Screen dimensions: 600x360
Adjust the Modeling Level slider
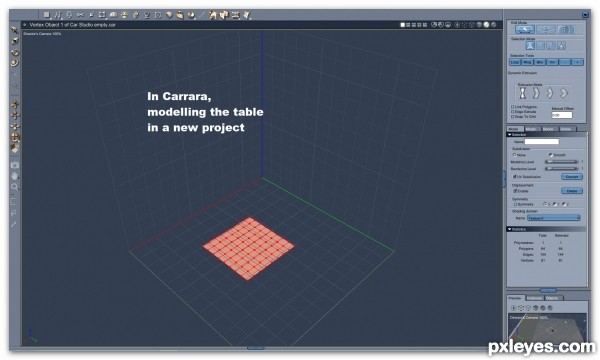pos(562,162)
